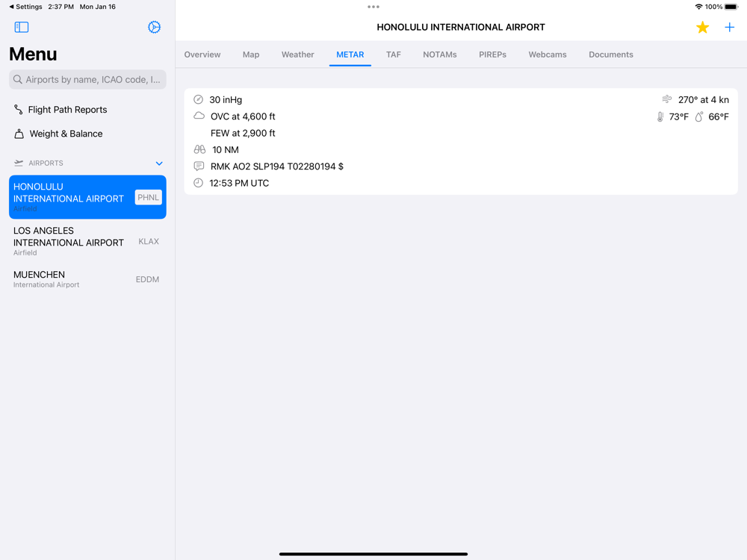Tap the Wi-Fi status icon
Image resolution: width=747 pixels, height=560 pixels.
point(698,7)
